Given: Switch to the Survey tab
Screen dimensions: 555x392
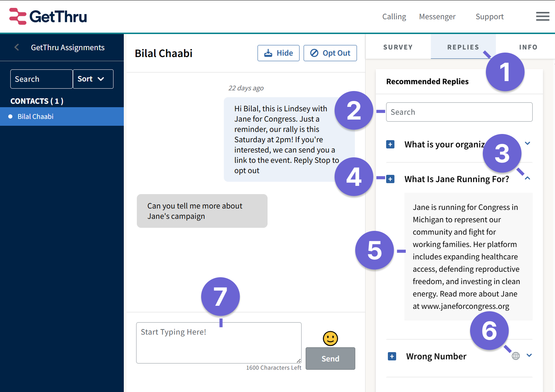Looking at the screenshot, I should pyautogui.click(x=398, y=47).
